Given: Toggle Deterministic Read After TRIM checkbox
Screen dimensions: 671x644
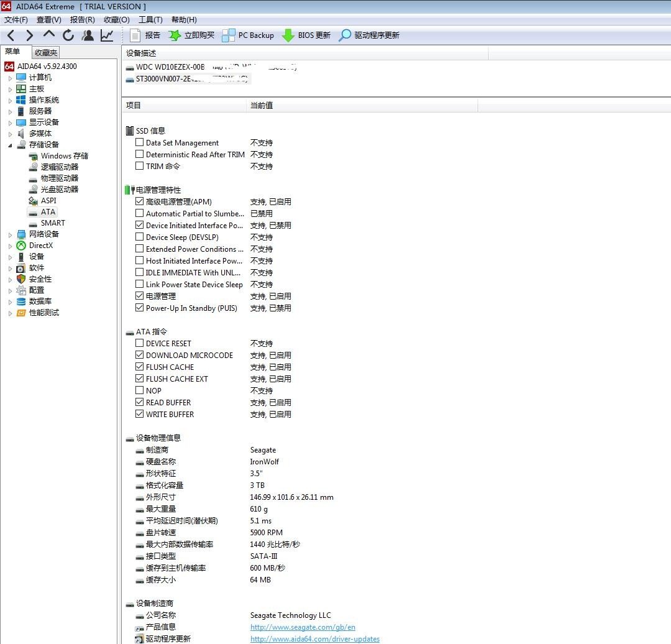Looking at the screenshot, I should [x=139, y=154].
